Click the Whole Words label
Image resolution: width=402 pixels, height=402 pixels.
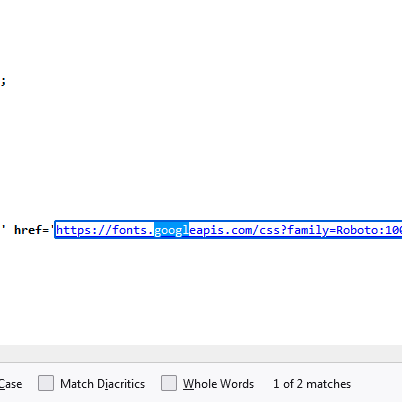(x=218, y=384)
